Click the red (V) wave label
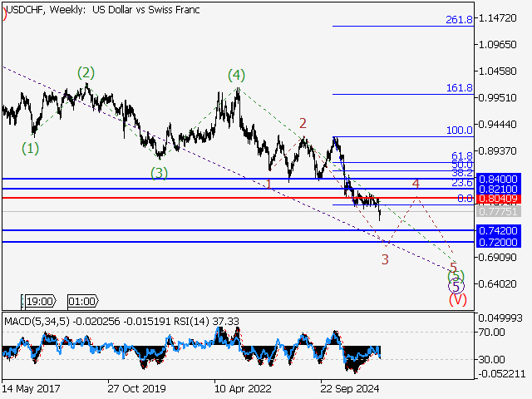The height and width of the screenshot is (399, 532). [x=457, y=298]
